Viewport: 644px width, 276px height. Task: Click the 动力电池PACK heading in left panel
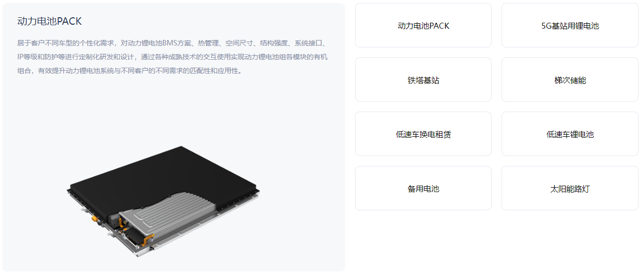[x=49, y=21]
